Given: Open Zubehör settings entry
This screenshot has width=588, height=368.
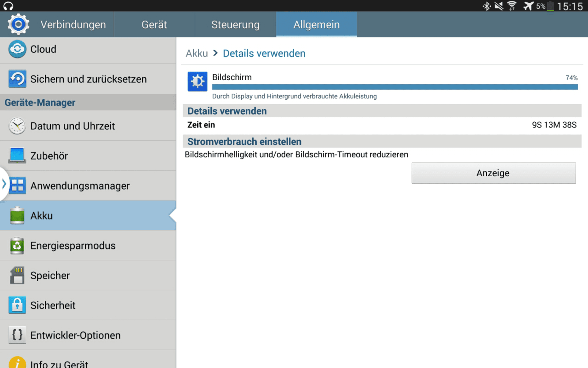Looking at the screenshot, I should coord(88,156).
